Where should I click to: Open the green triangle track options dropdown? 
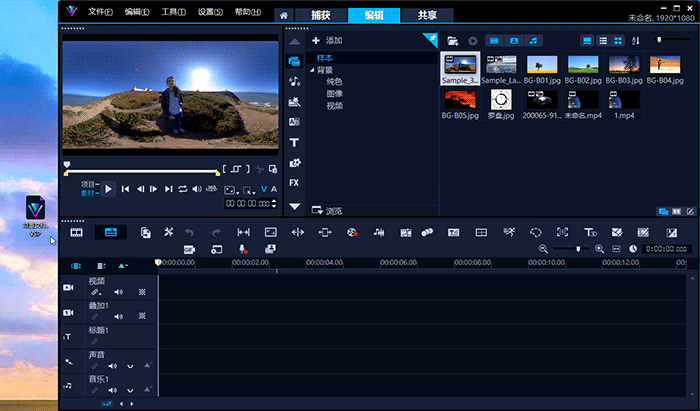click(x=123, y=266)
